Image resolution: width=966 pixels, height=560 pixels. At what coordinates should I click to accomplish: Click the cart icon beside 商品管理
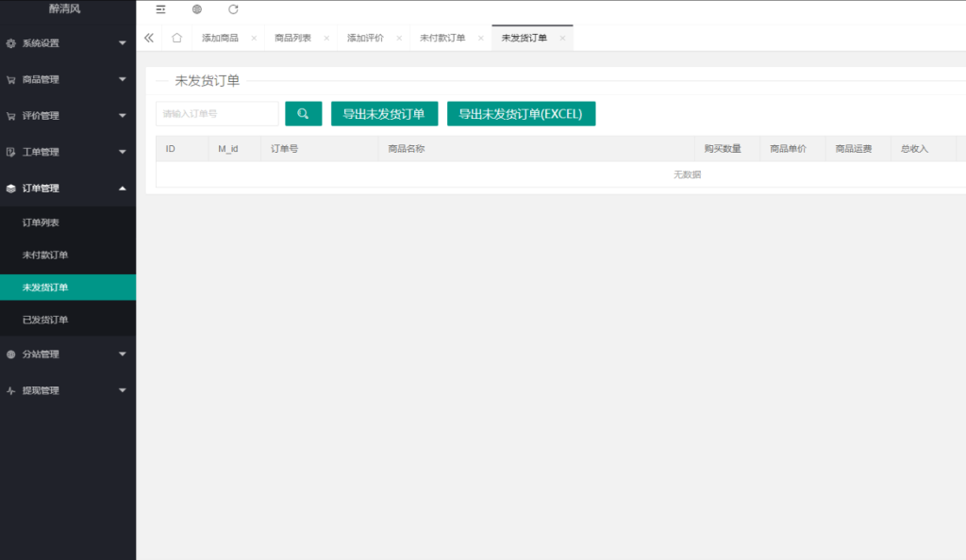click(11, 79)
